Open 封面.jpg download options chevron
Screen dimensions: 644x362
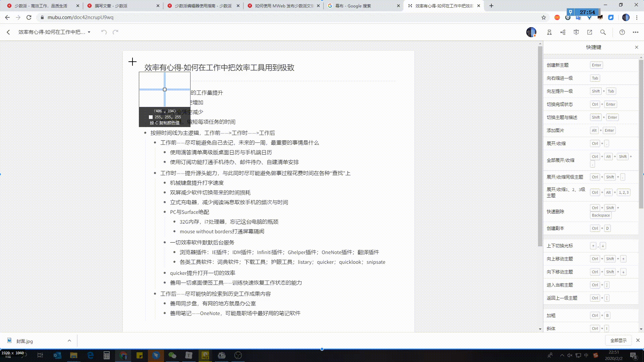pyautogui.click(x=69, y=341)
